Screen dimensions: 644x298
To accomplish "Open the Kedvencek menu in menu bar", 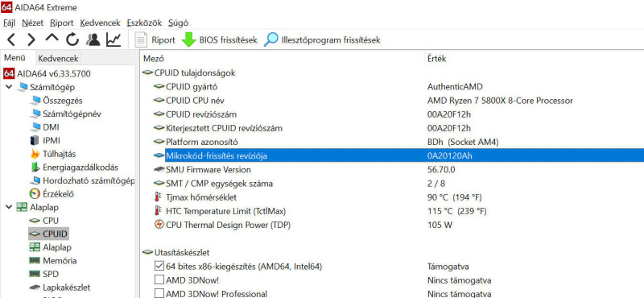I will pyautogui.click(x=100, y=23).
